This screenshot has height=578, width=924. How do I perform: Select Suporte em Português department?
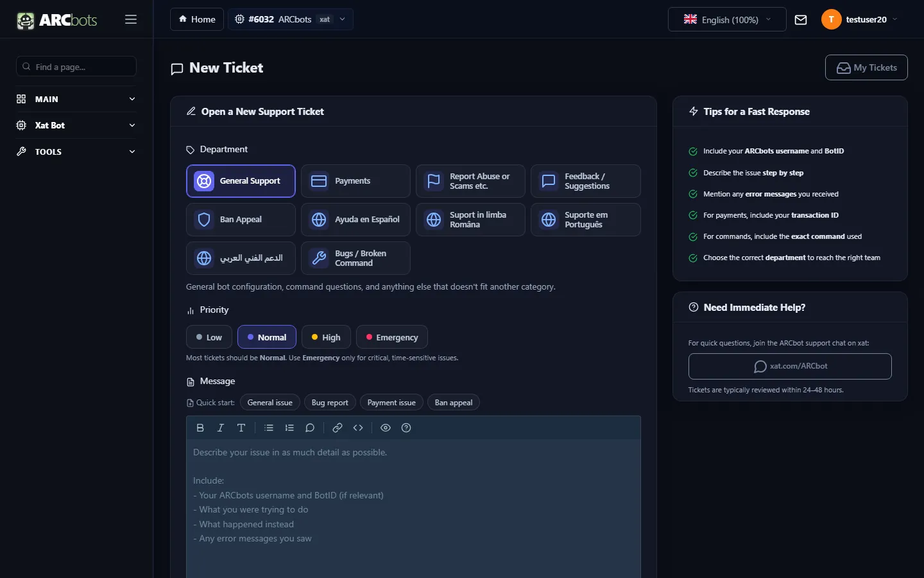click(585, 220)
